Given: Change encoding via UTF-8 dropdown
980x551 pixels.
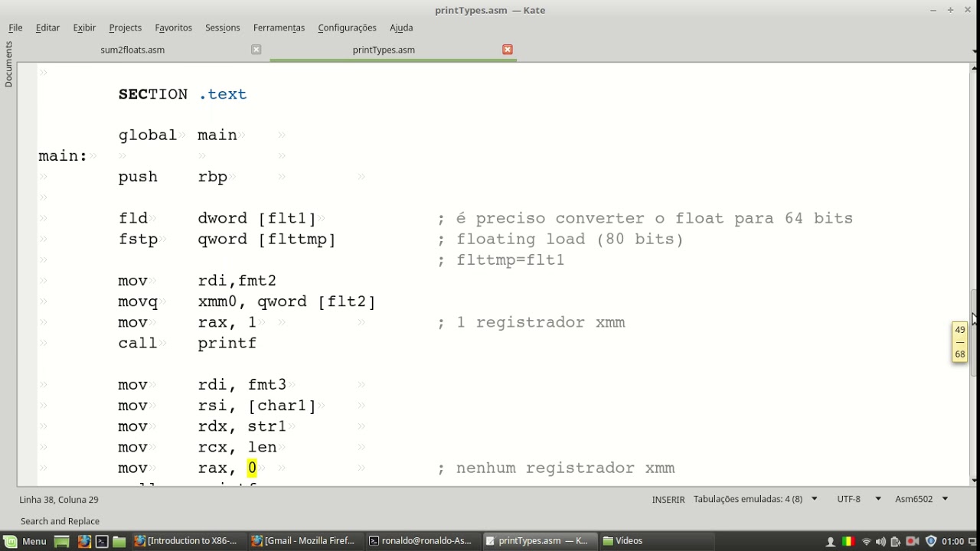Looking at the screenshot, I should tap(857, 499).
